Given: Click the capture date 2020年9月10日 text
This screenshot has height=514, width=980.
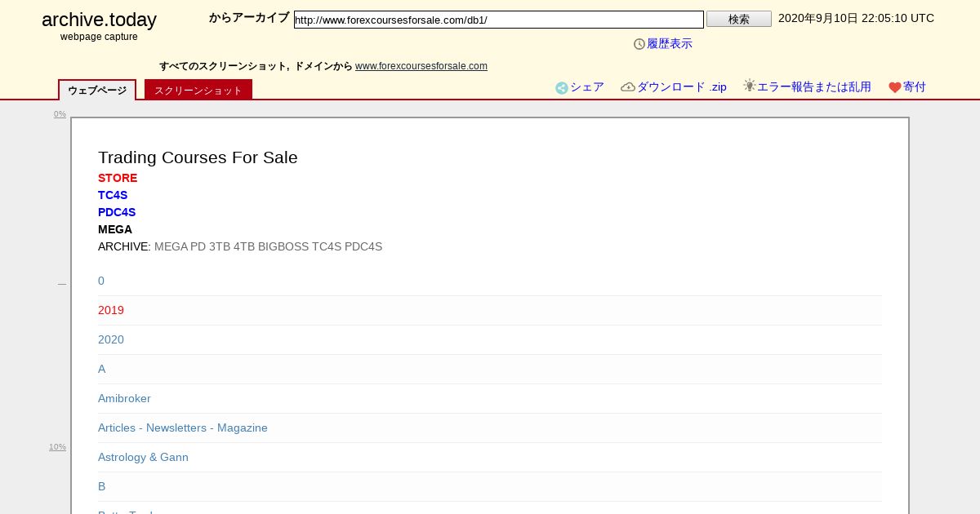Looking at the screenshot, I should pos(856,18).
